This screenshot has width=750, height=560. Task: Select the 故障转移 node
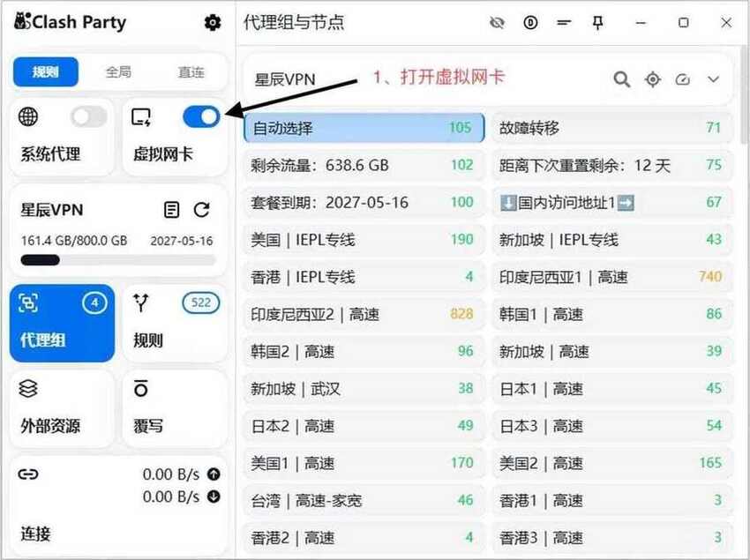[x=611, y=128]
